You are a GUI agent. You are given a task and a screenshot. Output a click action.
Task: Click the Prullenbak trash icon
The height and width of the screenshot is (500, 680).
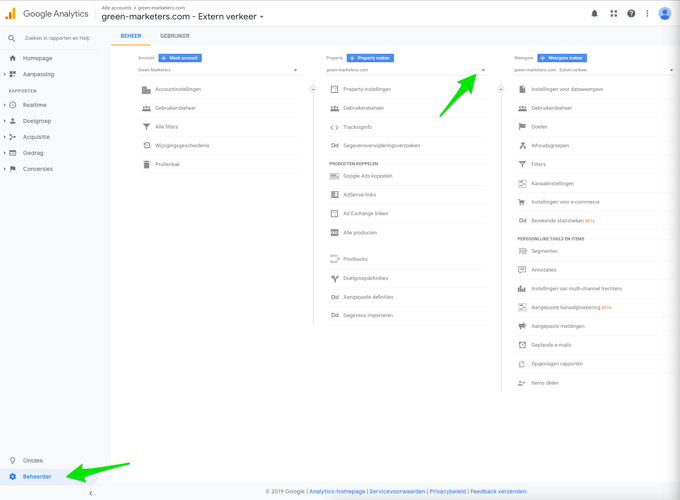click(147, 164)
